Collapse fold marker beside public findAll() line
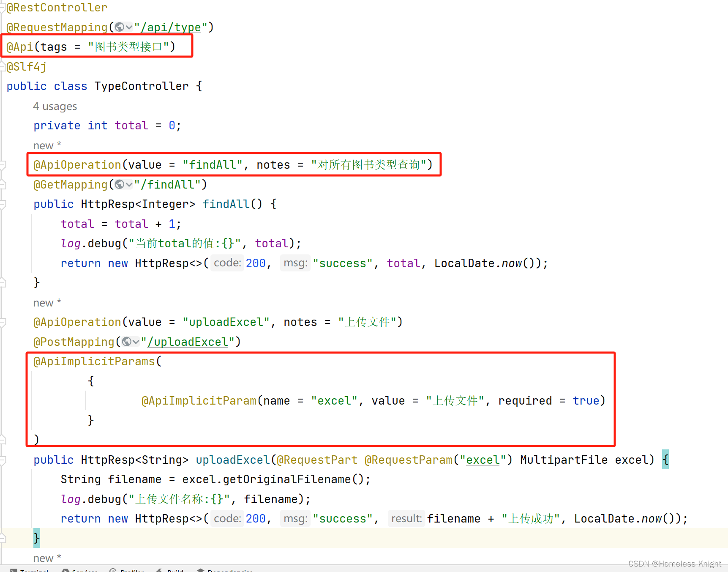 tap(3, 204)
